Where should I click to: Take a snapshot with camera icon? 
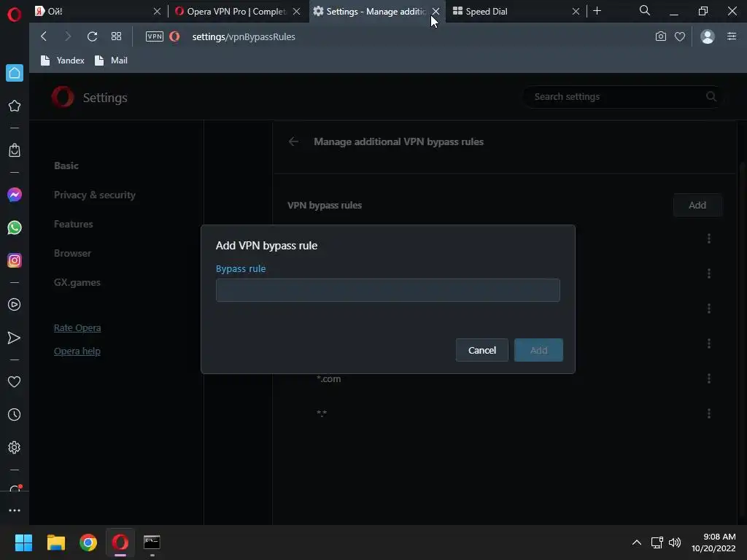[x=661, y=36]
